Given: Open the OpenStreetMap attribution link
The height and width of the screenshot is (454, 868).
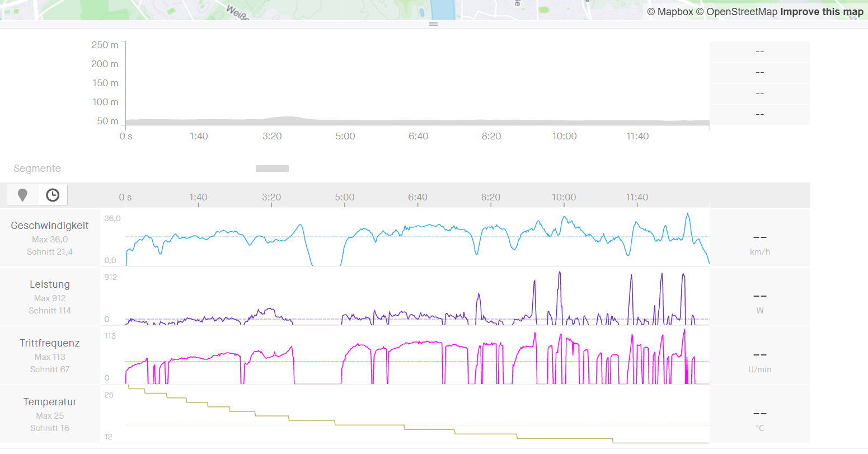Looking at the screenshot, I should point(742,12).
